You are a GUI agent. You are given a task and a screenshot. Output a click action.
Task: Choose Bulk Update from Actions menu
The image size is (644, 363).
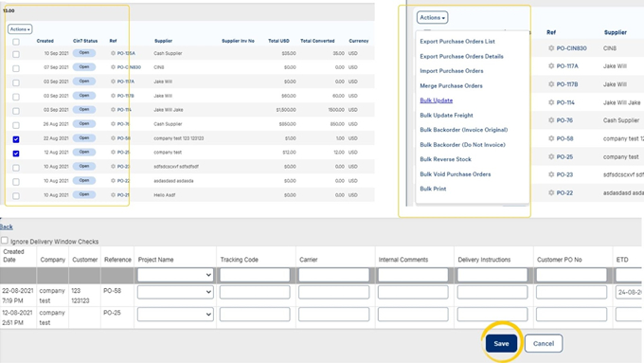click(x=437, y=100)
